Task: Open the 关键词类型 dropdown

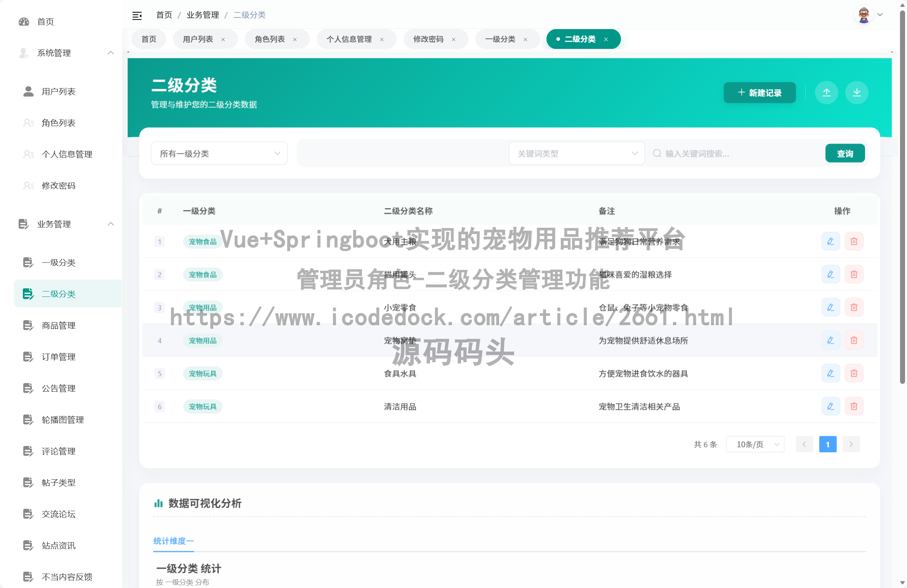Action: click(x=577, y=153)
